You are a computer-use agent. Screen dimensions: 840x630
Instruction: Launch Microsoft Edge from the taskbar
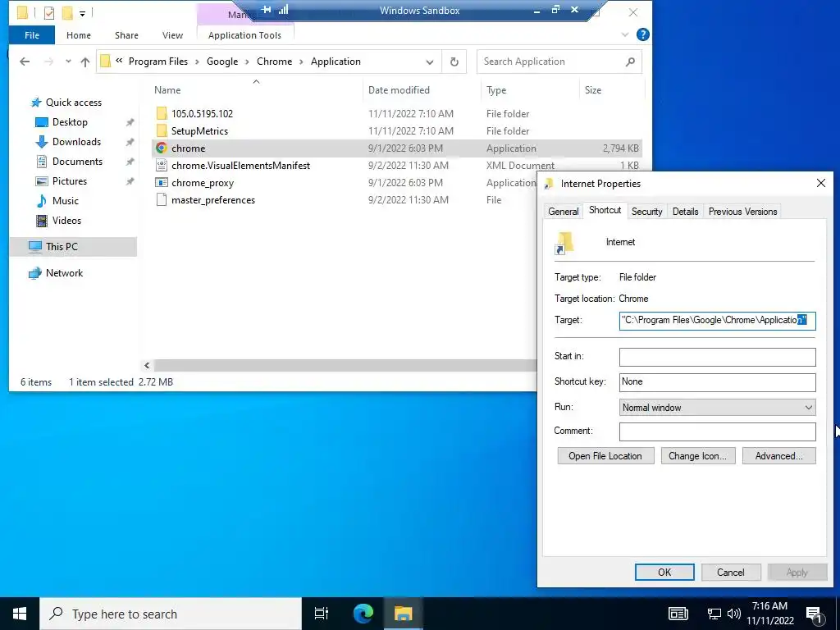(x=363, y=614)
